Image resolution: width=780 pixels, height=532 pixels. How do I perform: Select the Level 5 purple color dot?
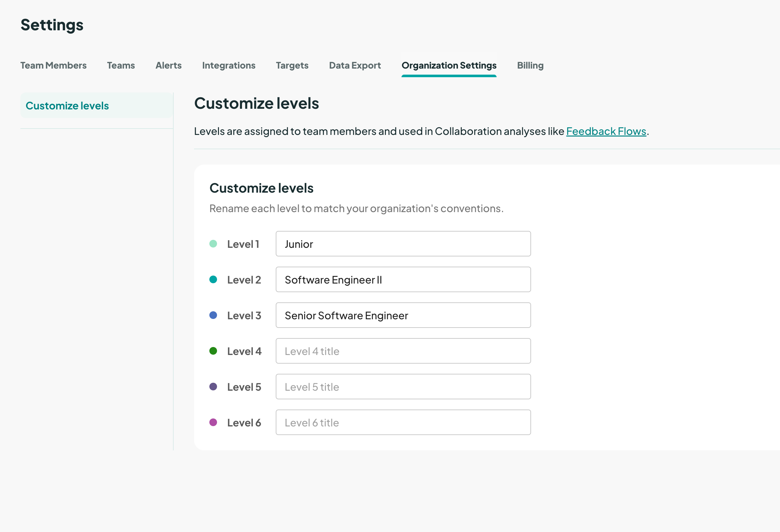click(213, 386)
